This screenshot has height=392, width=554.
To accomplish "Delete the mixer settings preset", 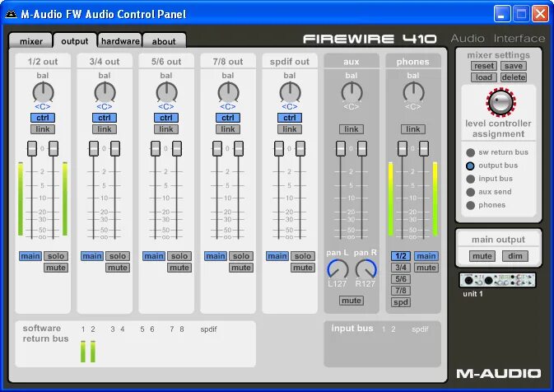I will tap(514, 77).
